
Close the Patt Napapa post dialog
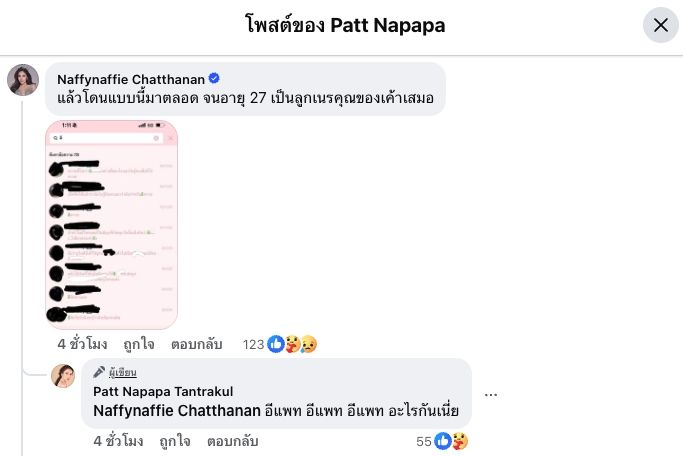[660, 25]
